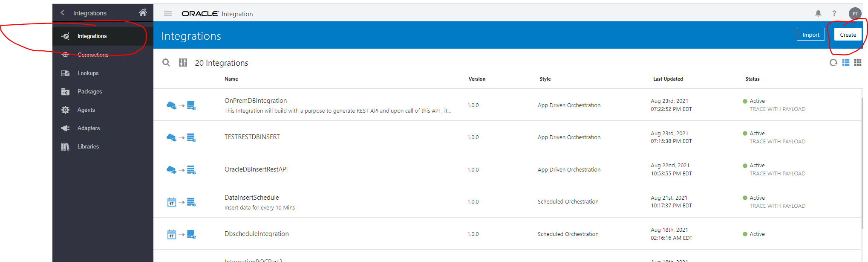Click OnPremDBIntegration's description text
This screenshot has width=868, height=262.
[x=338, y=111]
